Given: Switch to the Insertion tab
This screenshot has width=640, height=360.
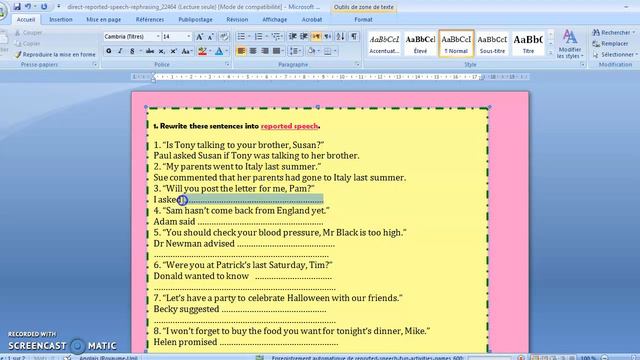Looking at the screenshot, I should 61,20.
